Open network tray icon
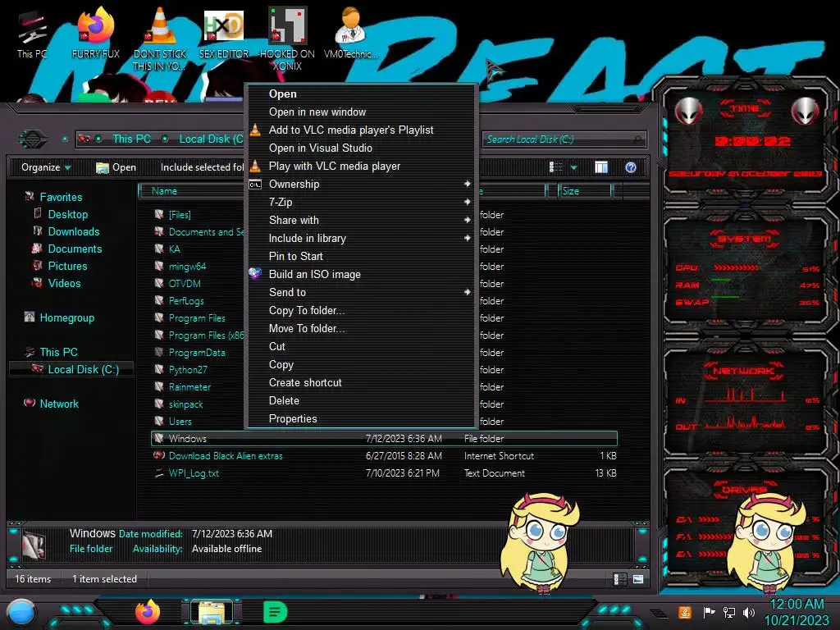The width and height of the screenshot is (840, 630). pyautogui.click(x=728, y=612)
